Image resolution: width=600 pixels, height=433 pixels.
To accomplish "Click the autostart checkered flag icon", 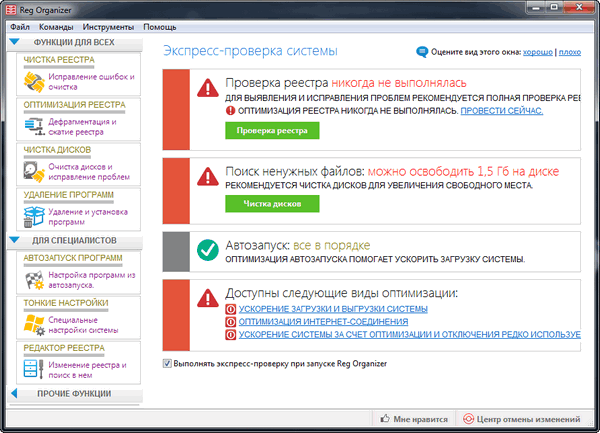I will [x=34, y=280].
